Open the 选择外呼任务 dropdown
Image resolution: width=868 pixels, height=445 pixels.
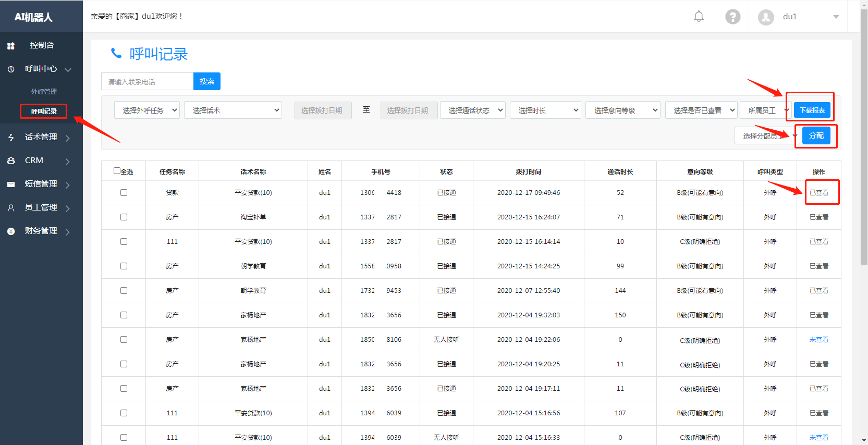click(x=147, y=110)
